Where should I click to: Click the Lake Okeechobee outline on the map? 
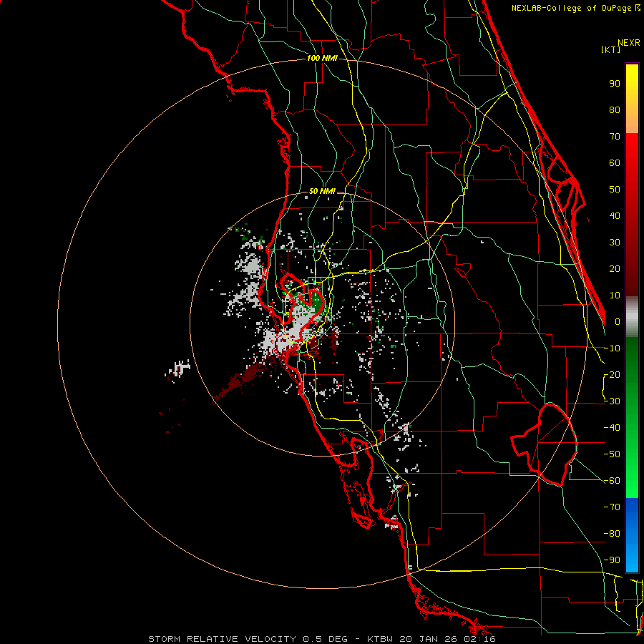tap(545, 444)
